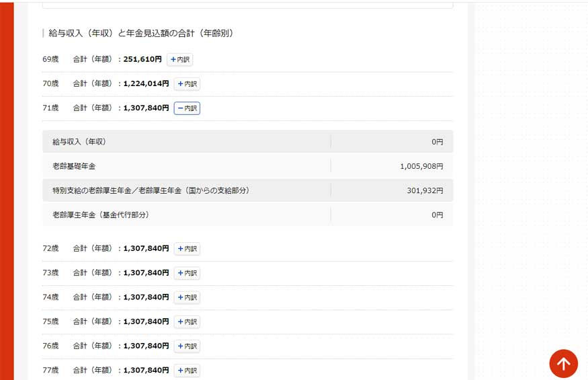
Task: Expand the 内訳 button for 72歳
Action: click(187, 249)
